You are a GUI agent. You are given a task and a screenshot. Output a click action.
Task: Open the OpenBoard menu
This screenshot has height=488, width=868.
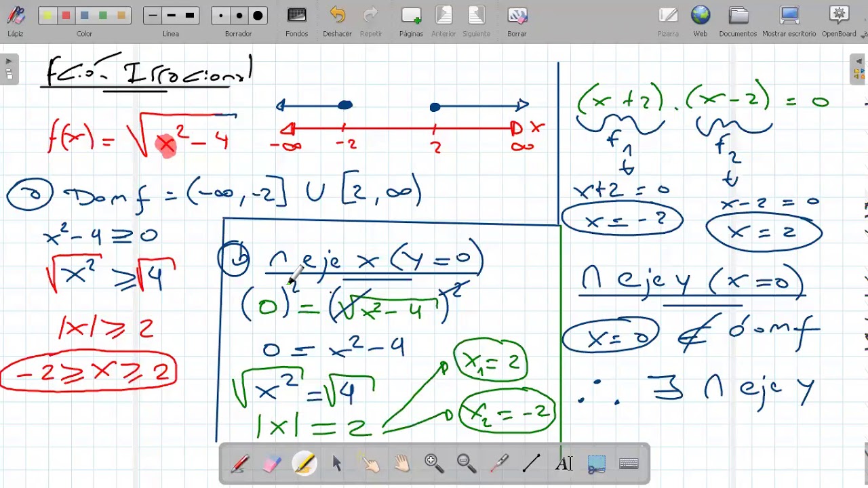839,15
